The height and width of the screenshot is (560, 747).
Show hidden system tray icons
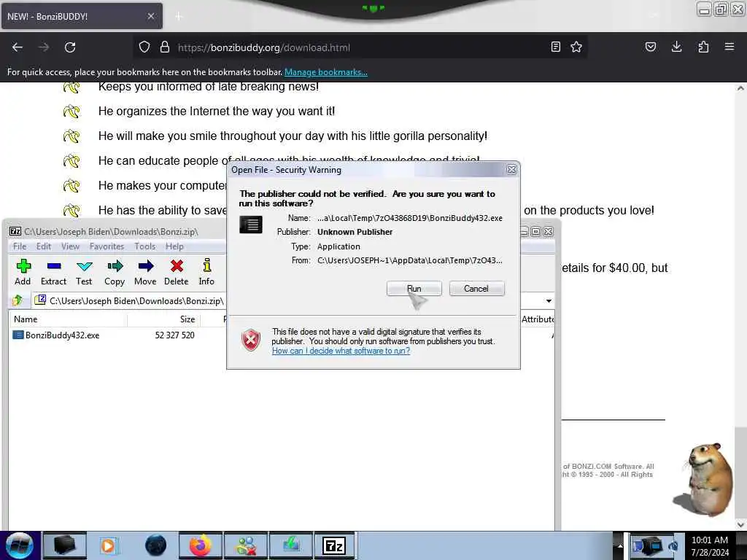click(620, 545)
